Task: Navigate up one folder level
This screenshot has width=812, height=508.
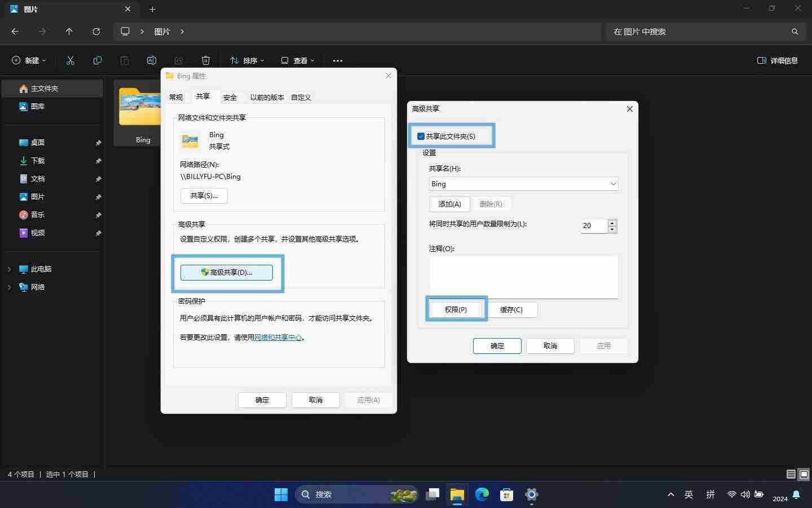Action: (69, 32)
